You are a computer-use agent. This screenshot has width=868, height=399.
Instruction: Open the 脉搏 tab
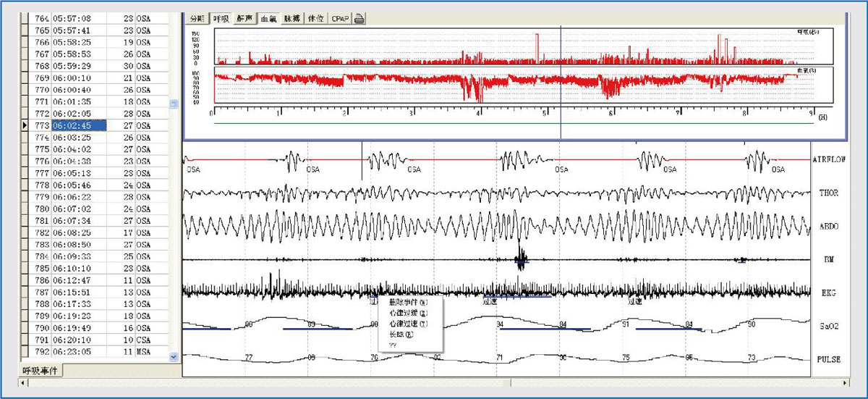tap(292, 19)
